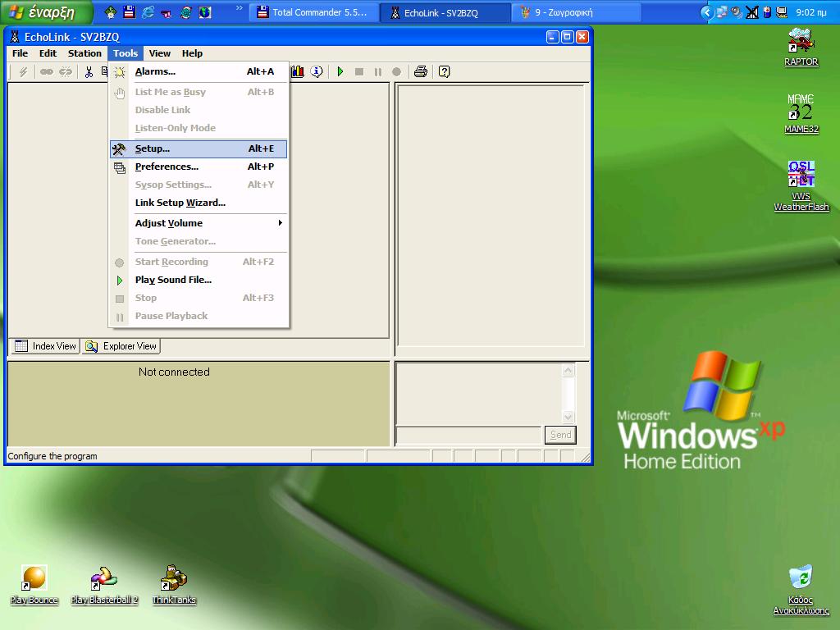840x630 pixels.
Task: Click the EchoLink tower icon in title bar
Action: 15,36
